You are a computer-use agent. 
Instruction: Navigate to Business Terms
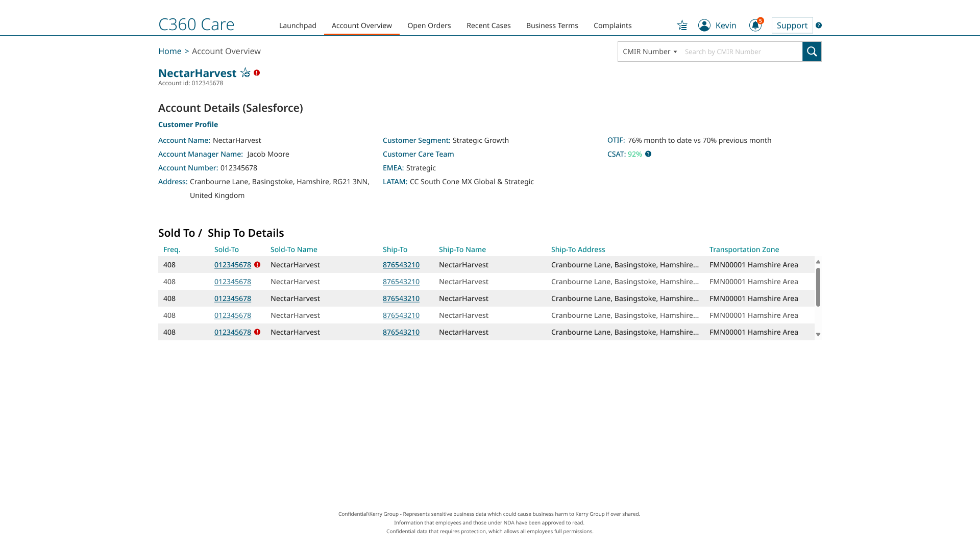coord(552,25)
